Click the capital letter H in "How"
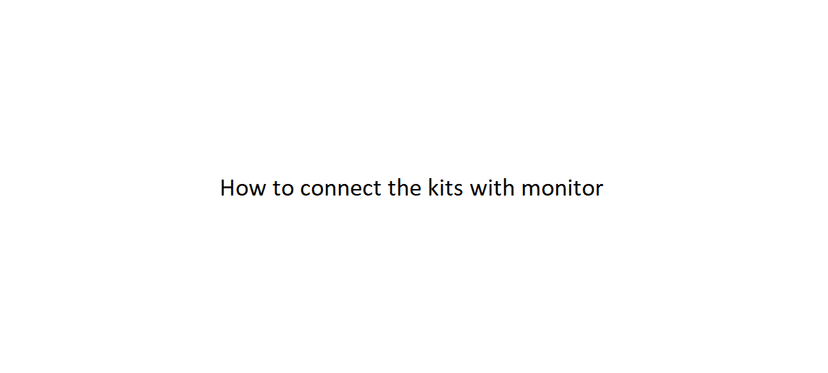The height and width of the screenshot is (373, 828). point(227,188)
